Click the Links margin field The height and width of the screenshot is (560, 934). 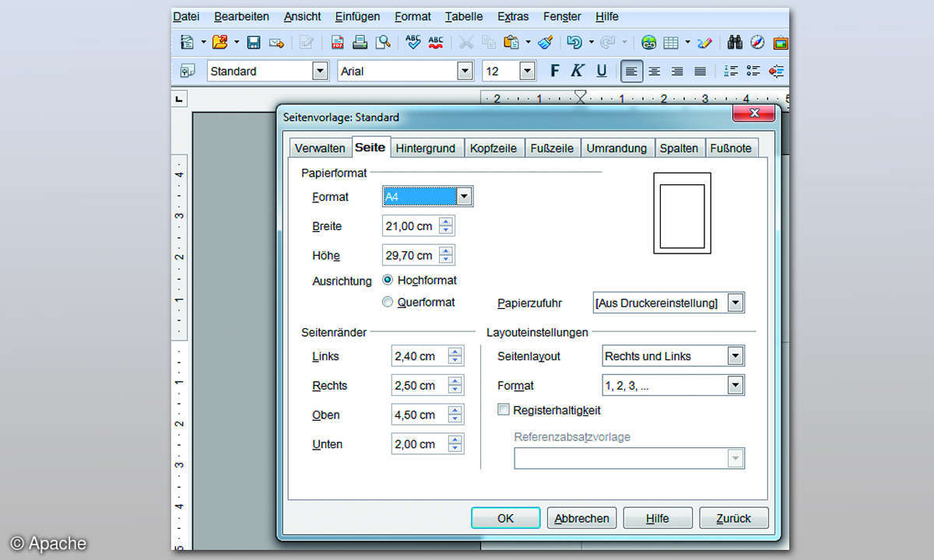coord(428,356)
